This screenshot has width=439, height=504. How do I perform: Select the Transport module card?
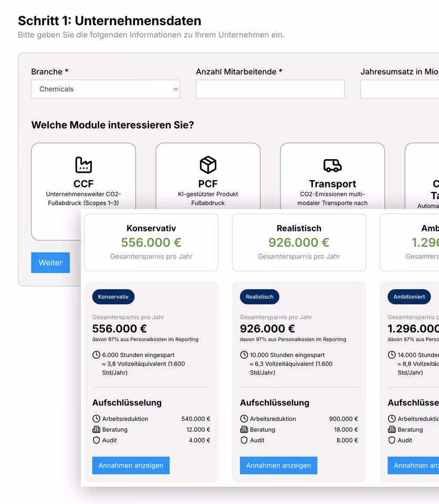point(332,176)
